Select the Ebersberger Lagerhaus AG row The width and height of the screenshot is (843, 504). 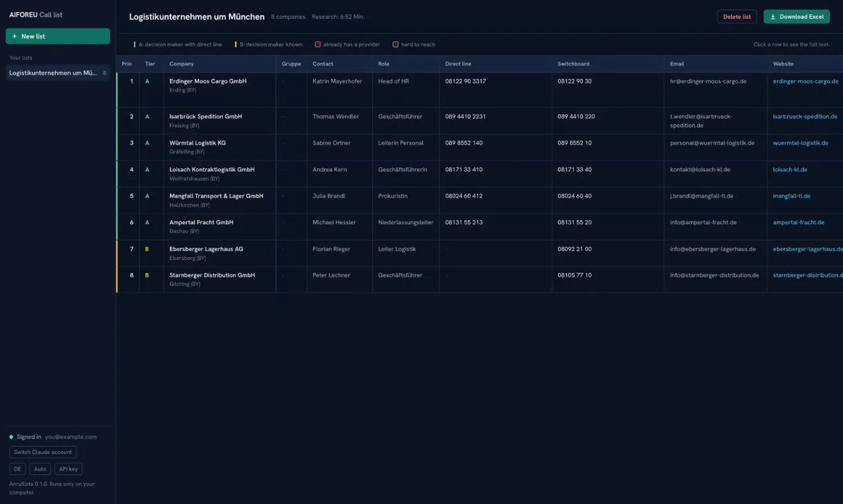[479, 253]
